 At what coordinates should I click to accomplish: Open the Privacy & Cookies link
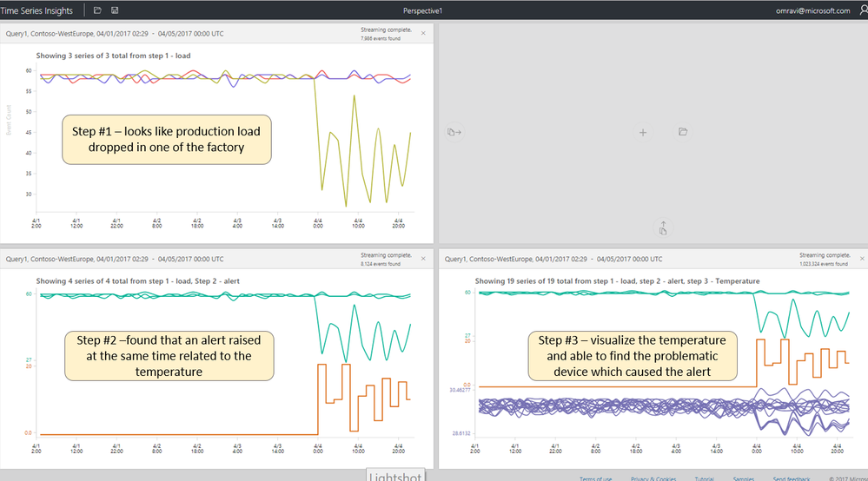[653, 478]
